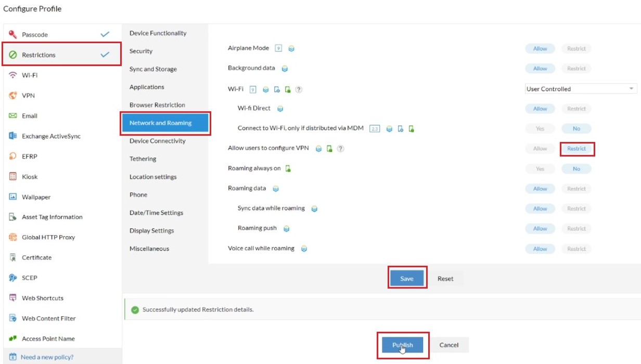Set Voice call while roaming to Restrict
Viewport: 641px width, 364px height.
tap(576, 249)
